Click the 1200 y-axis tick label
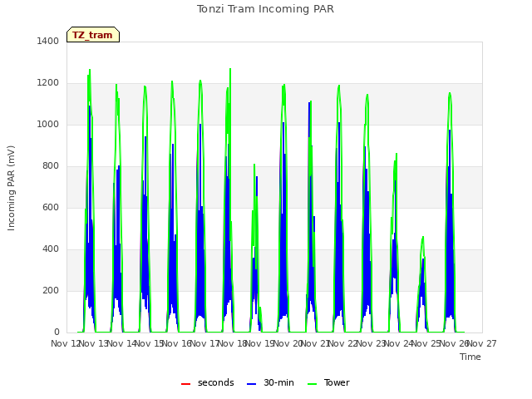Image resolution: width=532 pixels, height=399 pixels. pos(48,83)
